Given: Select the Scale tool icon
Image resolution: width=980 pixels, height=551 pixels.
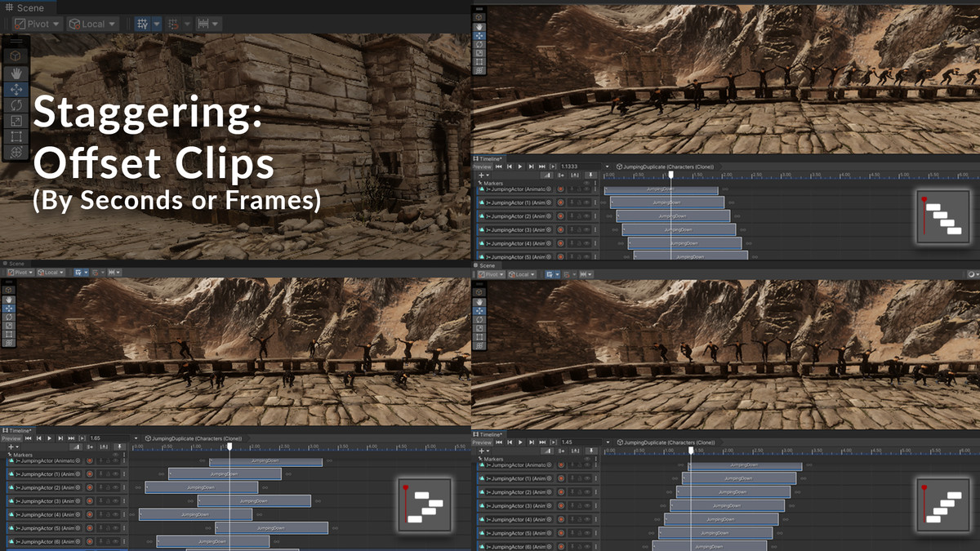Looking at the screenshot, I should [x=15, y=119].
